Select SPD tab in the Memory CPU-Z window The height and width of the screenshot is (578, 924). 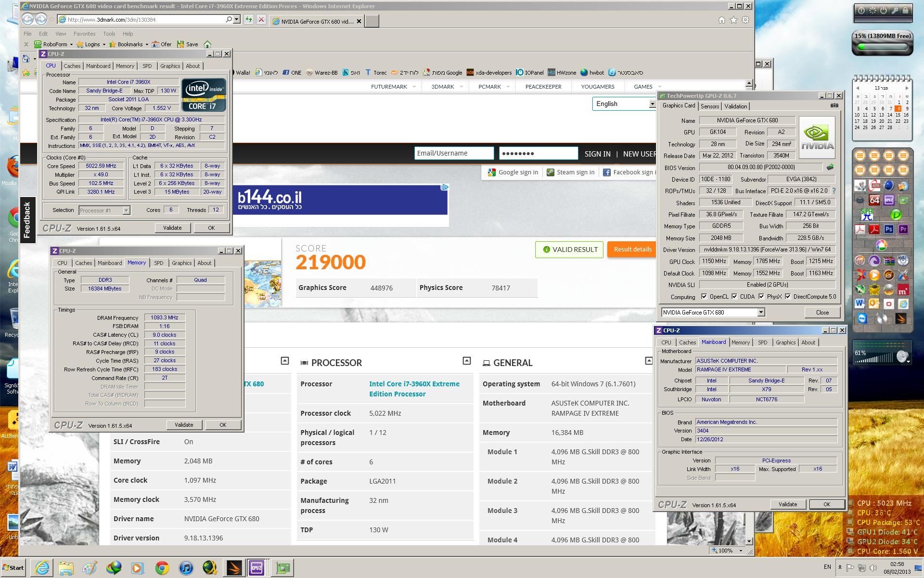(x=158, y=263)
